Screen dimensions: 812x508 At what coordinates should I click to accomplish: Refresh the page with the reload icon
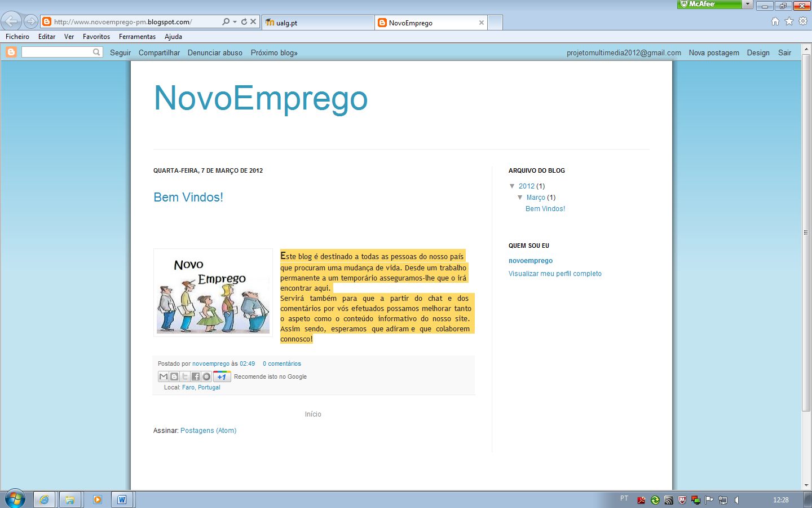(244, 21)
